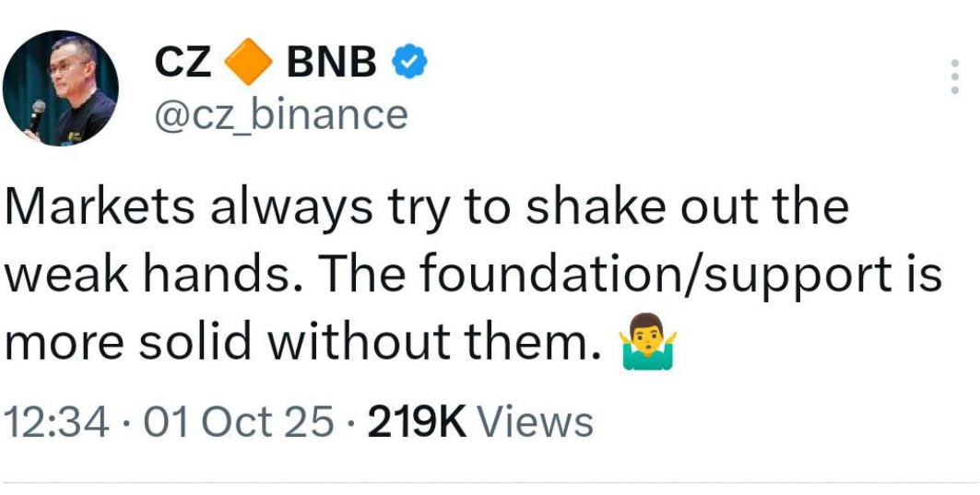Click the word "Markets" in the tweet
This screenshot has width=980, height=495.
click(100, 207)
